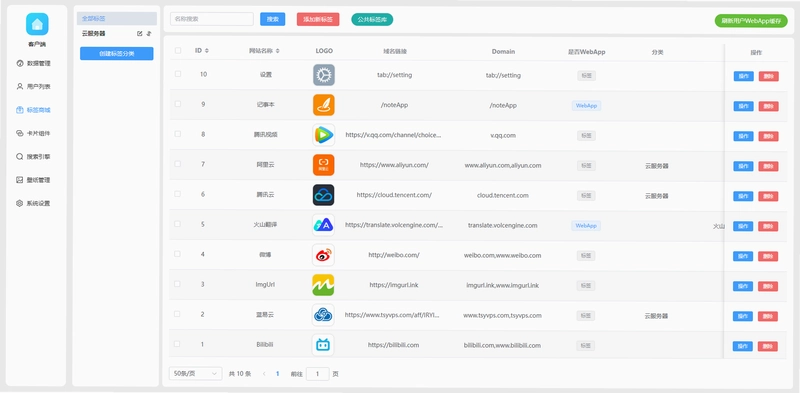
Task: Open 卡片组件 in the sidebar
Action: click(x=34, y=133)
